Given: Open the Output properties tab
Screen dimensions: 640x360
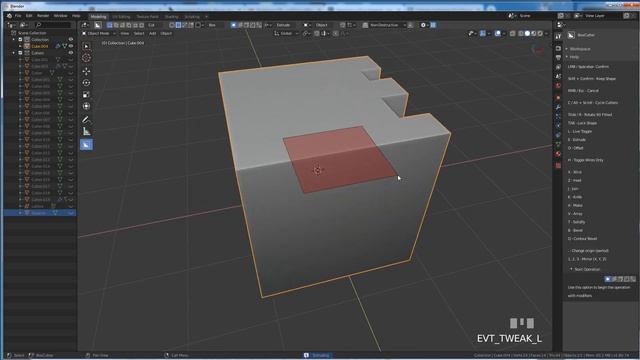Looking at the screenshot, I should [558, 58].
